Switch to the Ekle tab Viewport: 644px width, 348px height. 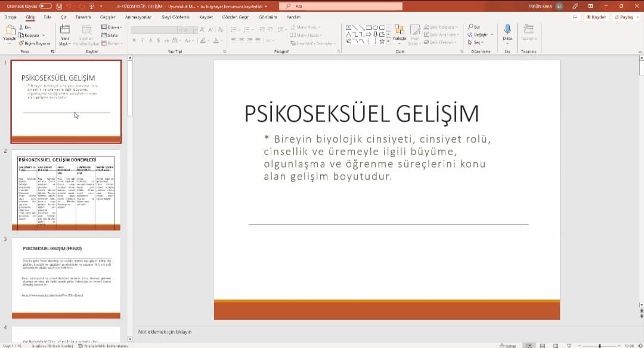click(x=48, y=17)
